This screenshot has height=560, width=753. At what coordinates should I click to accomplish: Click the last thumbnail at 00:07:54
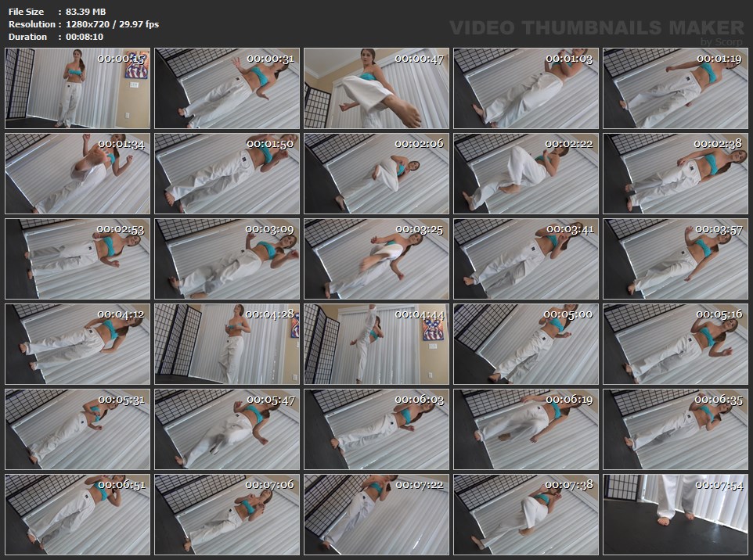click(676, 515)
